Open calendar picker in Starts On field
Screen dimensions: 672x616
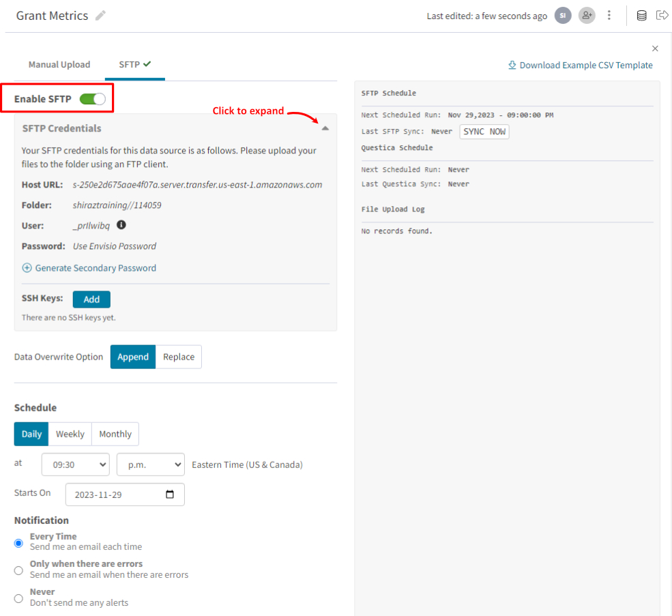tap(170, 495)
